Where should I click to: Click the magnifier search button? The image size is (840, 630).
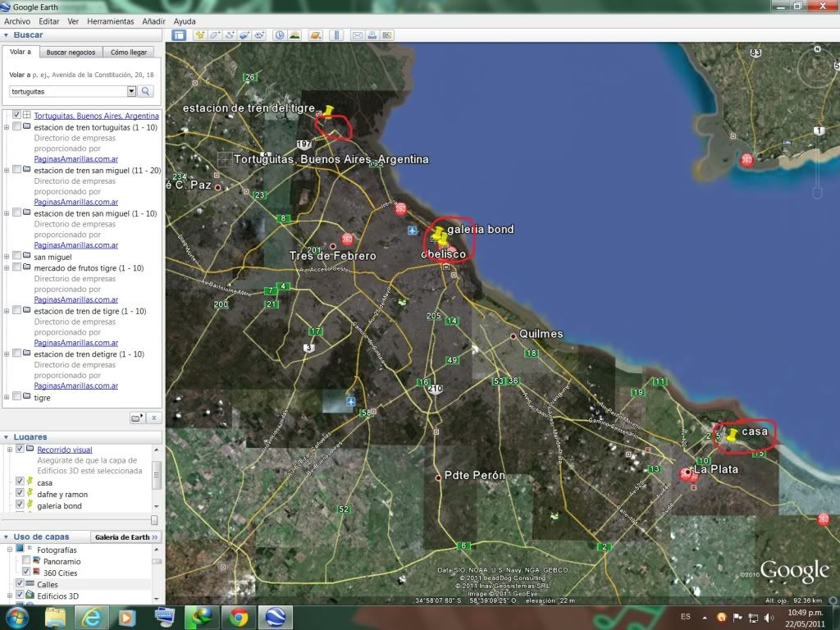coord(145,91)
